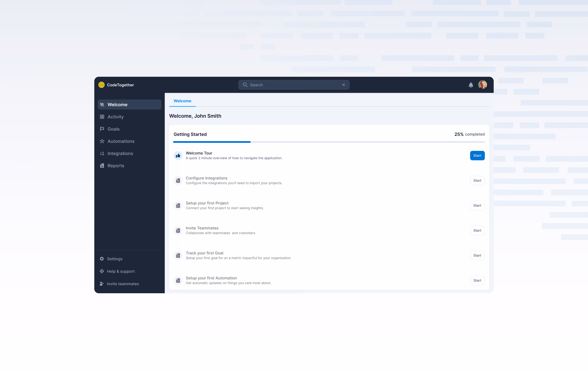Click the Setup your first Project checklist icon
Image resolution: width=588 pixels, height=370 pixels.
click(x=178, y=206)
